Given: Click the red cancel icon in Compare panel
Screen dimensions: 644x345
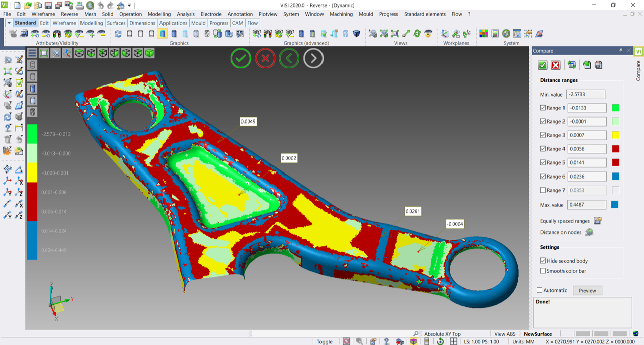Looking at the screenshot, I should point(556,65).
